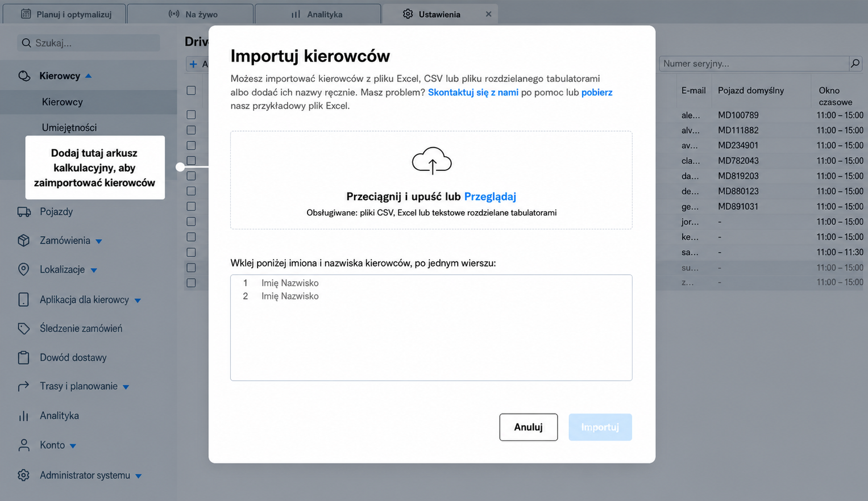Open Kierowcy sub-item in sidebar
Image resolution: width=868 pixels, height=501 pixels.
coord(63,102)
